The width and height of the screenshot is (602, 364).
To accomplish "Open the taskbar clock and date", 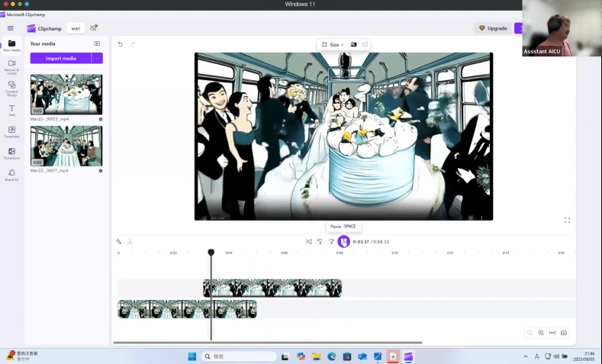I will (584, 356).
